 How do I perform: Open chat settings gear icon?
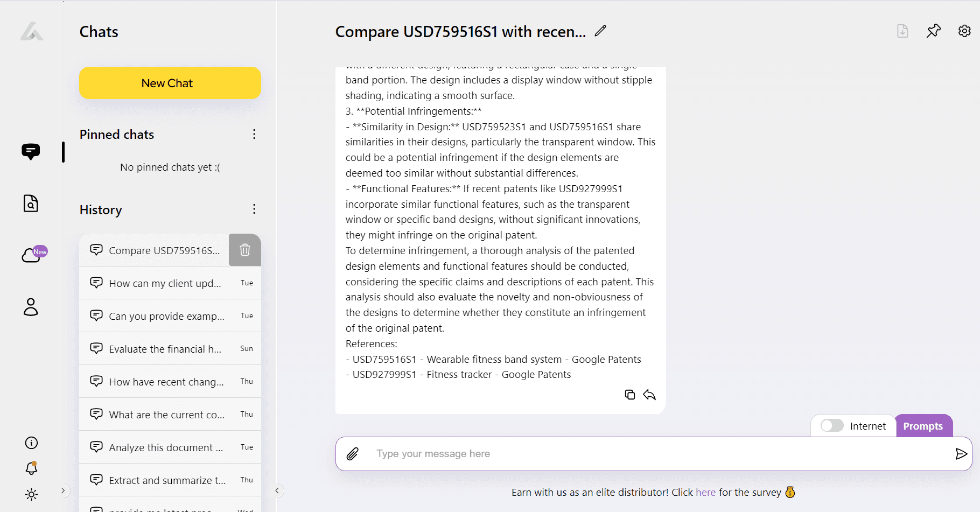click(964, 31)
